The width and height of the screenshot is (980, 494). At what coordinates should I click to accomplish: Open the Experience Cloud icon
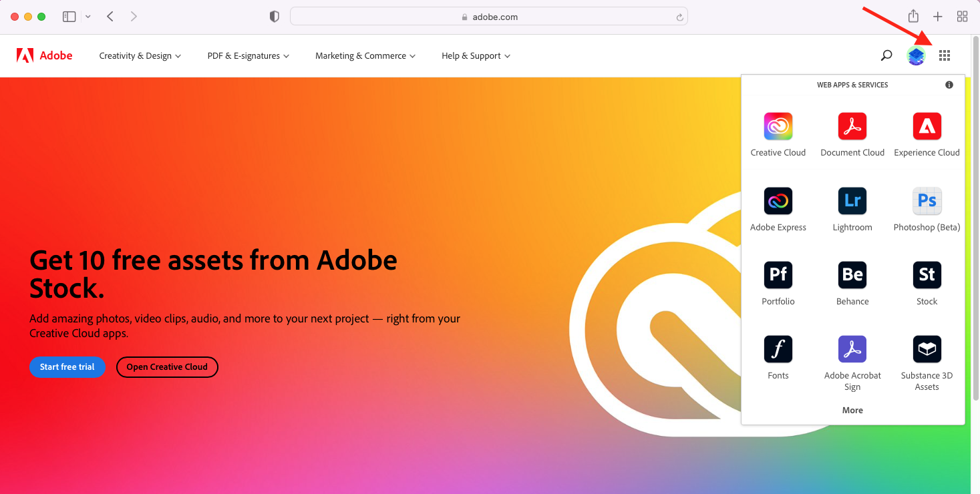pos(927,126)
